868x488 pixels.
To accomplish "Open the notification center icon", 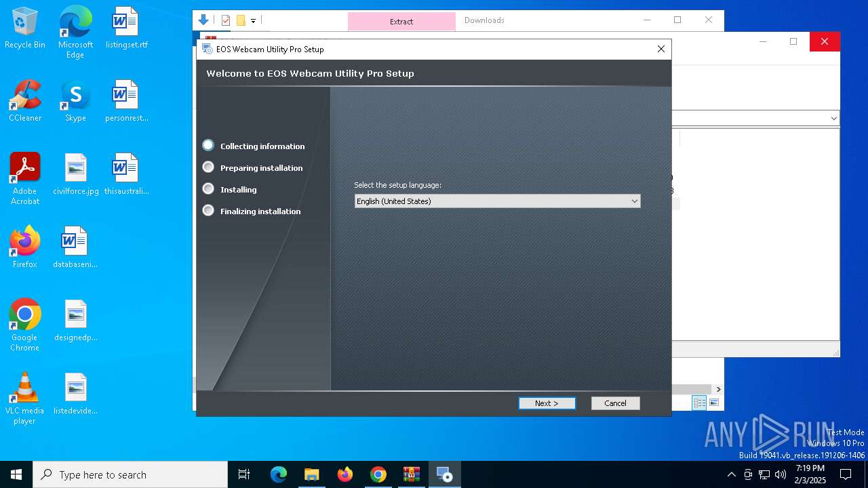I will coord(846,474).
